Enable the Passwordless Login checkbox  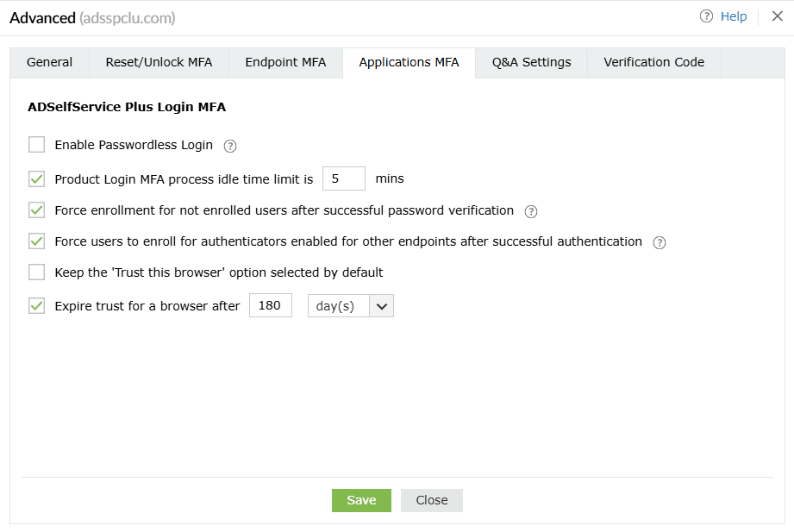36,145
